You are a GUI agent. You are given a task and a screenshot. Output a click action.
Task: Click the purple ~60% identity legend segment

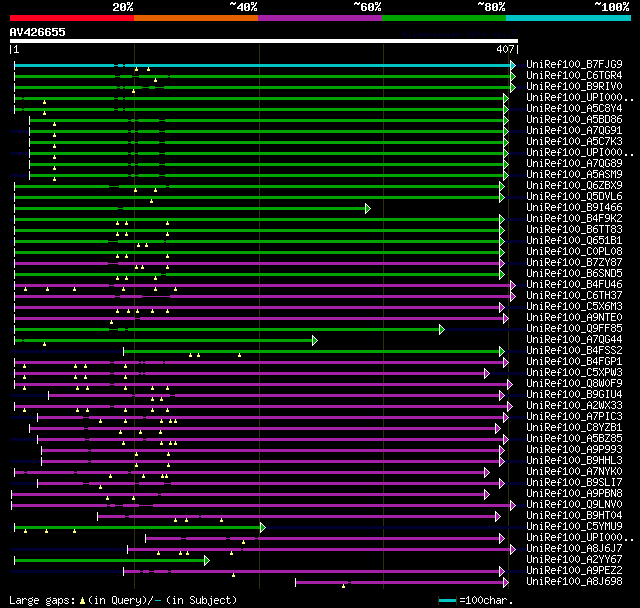click(x=320, y=18)
